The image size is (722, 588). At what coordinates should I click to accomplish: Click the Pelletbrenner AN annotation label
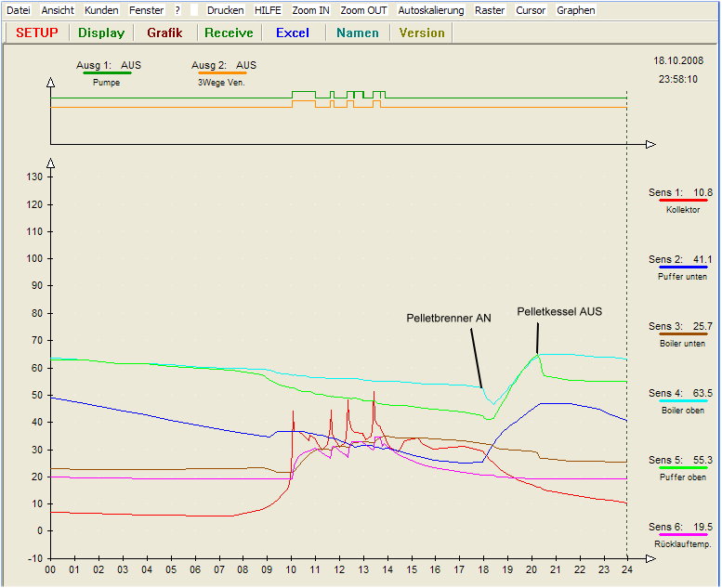point(449,318)
